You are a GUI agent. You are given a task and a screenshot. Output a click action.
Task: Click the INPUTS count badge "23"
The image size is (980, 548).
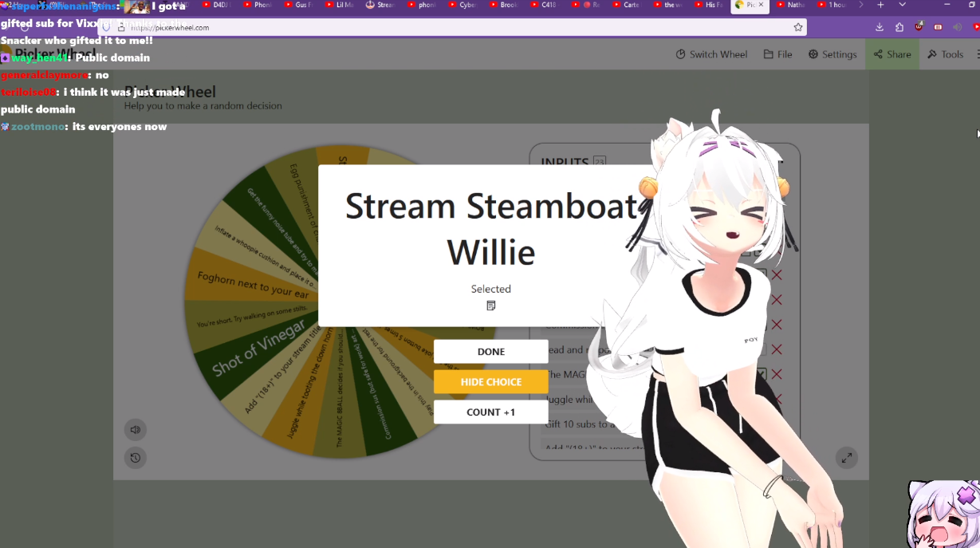pyautogui.click(x=599, y=162)
